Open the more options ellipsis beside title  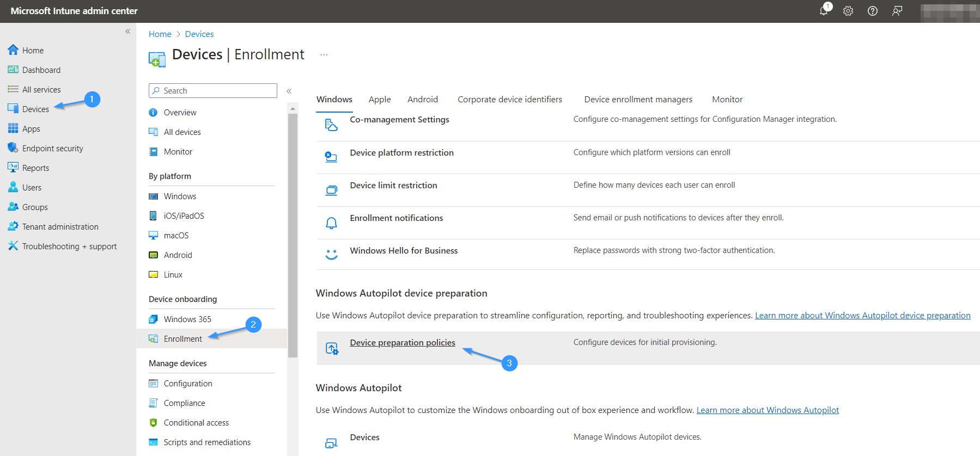[324, 55]
